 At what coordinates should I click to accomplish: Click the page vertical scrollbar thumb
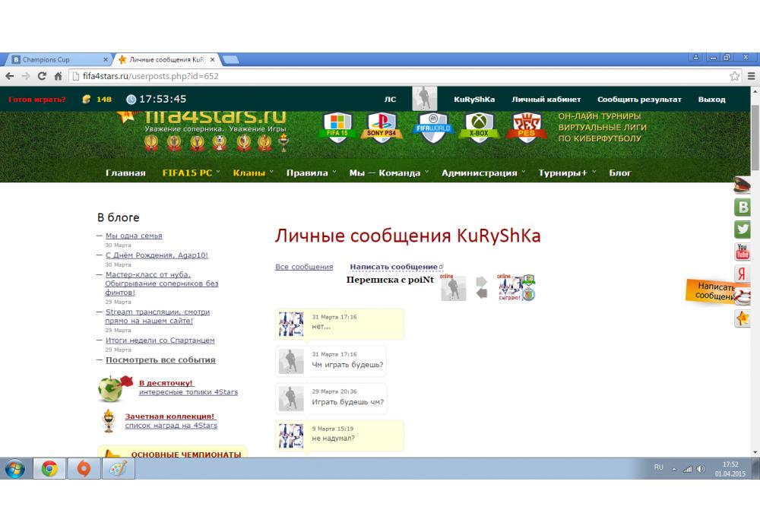[755, 137]
